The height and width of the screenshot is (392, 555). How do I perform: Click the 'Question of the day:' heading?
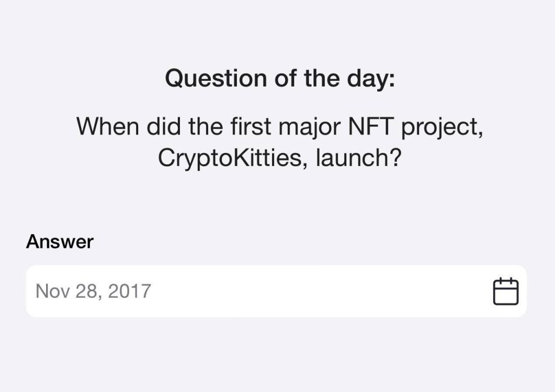click(280, 79)
